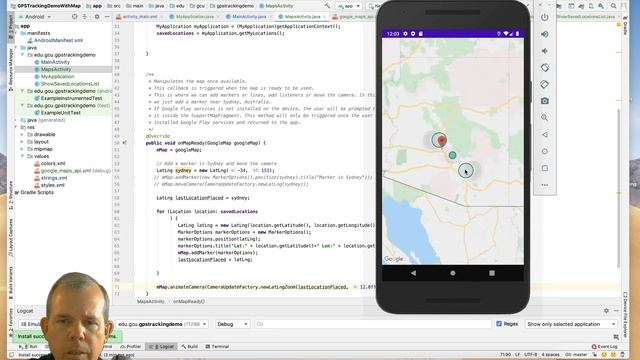640x360 pixels.
Task: Open the Event Log button
Action: tap(604, 347)
